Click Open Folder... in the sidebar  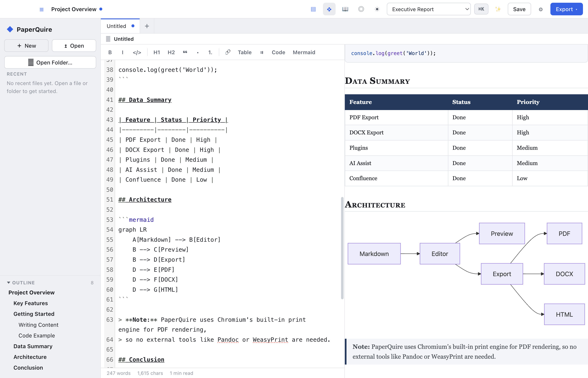tap(50, 62)
